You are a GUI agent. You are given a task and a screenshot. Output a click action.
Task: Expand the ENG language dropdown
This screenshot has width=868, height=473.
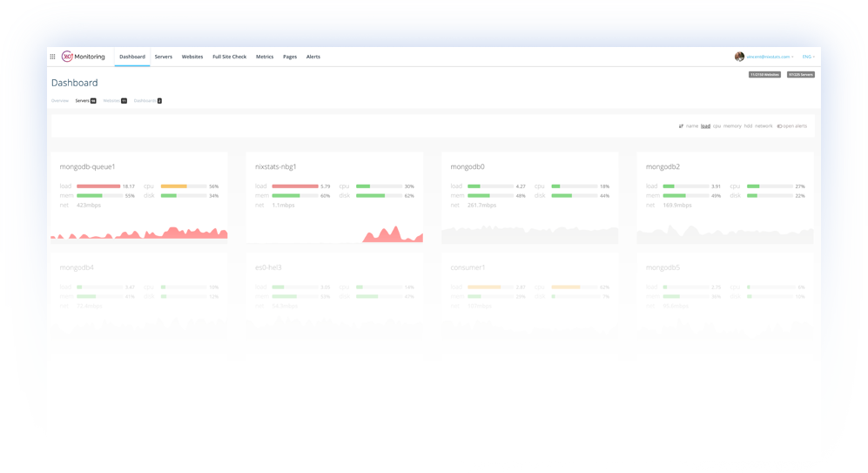tap(807, 57)
